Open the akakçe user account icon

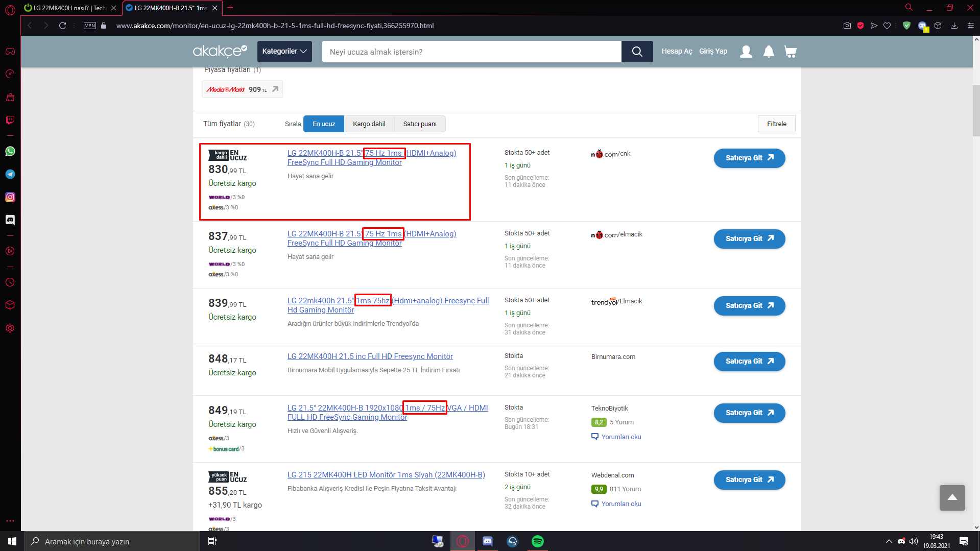pyautogui.click(x=746, y=52)
